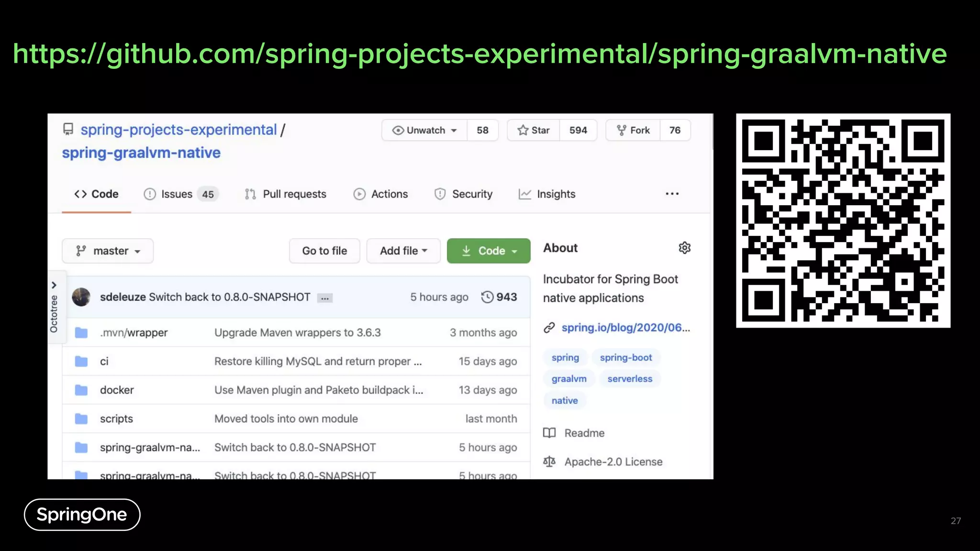View the 76 forks count
The image size is (980, 551).
tap(675, 130)
